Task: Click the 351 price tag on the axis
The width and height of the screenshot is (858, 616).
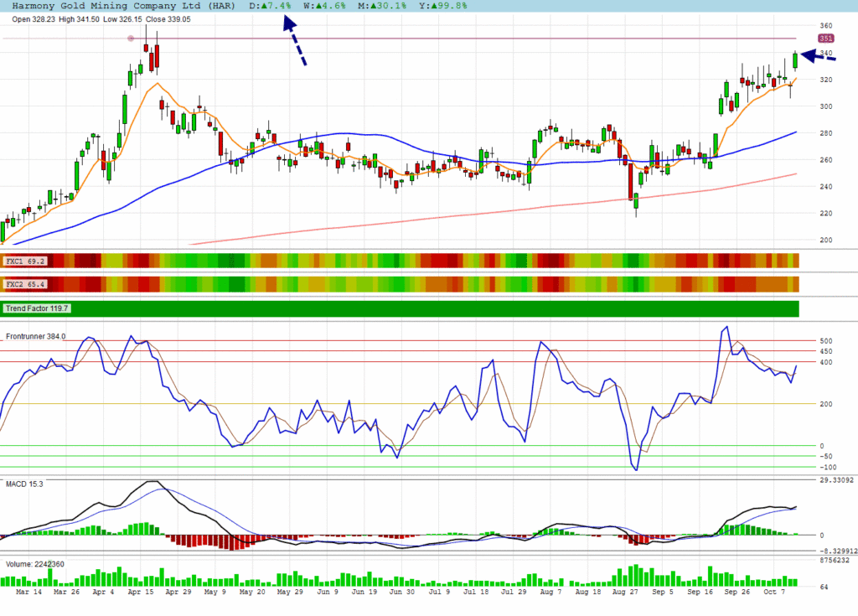Action: (x=825, y=39)
